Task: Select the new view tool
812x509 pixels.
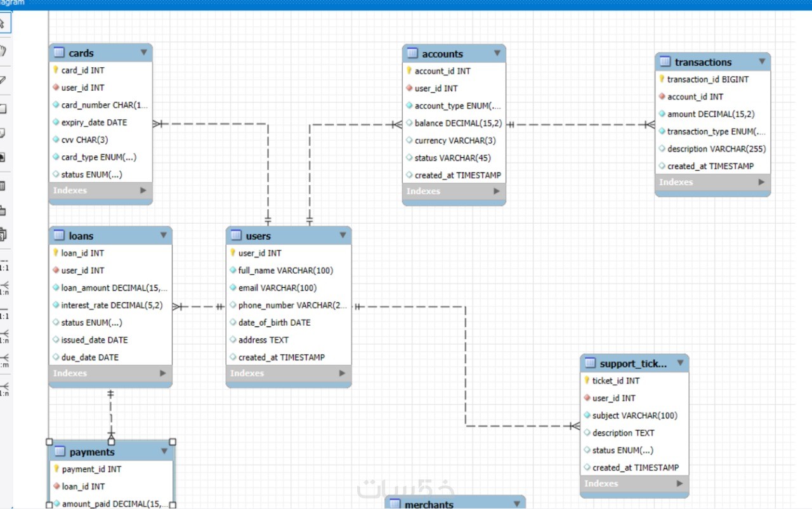Action: pos(3,210)
